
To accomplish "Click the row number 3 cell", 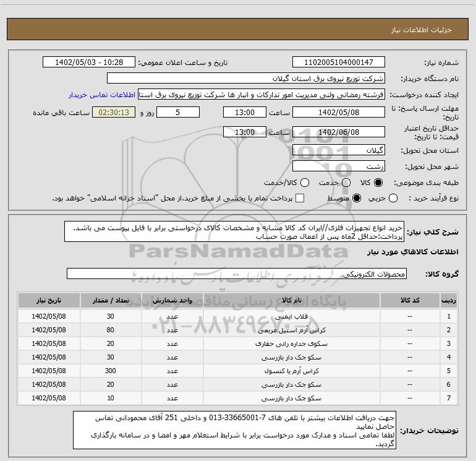I will [x=449, y=343].
